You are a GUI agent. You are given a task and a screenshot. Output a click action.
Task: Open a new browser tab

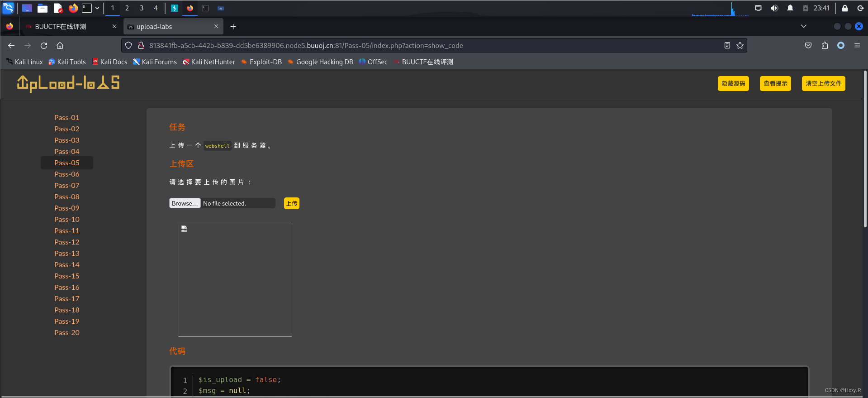pos(233,27)
